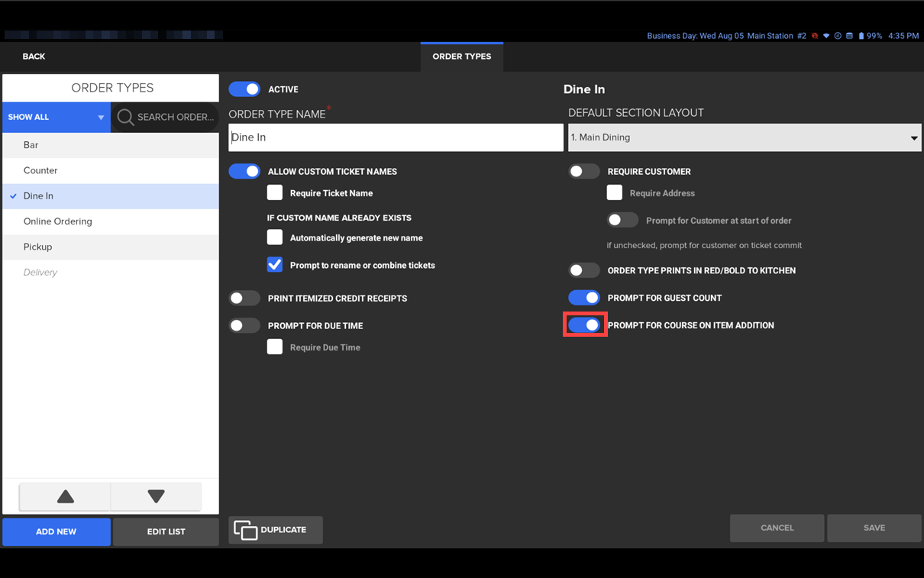Disable Prompt For Course On Item Addition
924x578 pixels.
(584, 325)
